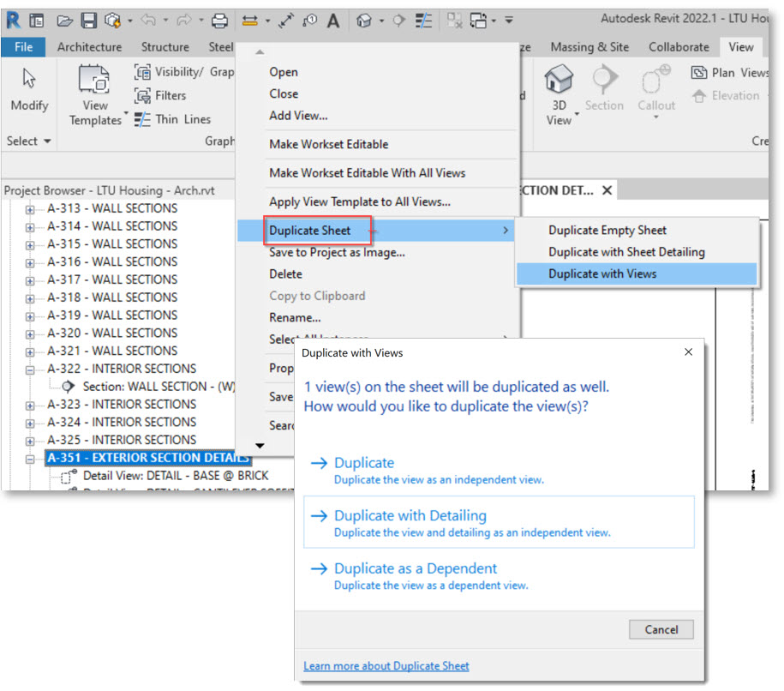Choose Duplicate Empty Sheet submenu item
This screenshot has height=691, width=784.
[x=637, y=230]
